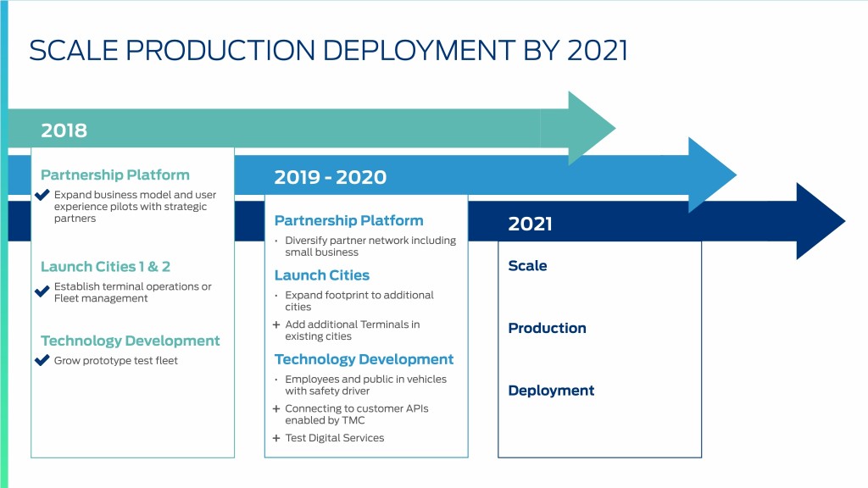Click the "Scale" heading in the 2021 box
The height and width of the screenshot is (488, 868).
pos(527,266)
